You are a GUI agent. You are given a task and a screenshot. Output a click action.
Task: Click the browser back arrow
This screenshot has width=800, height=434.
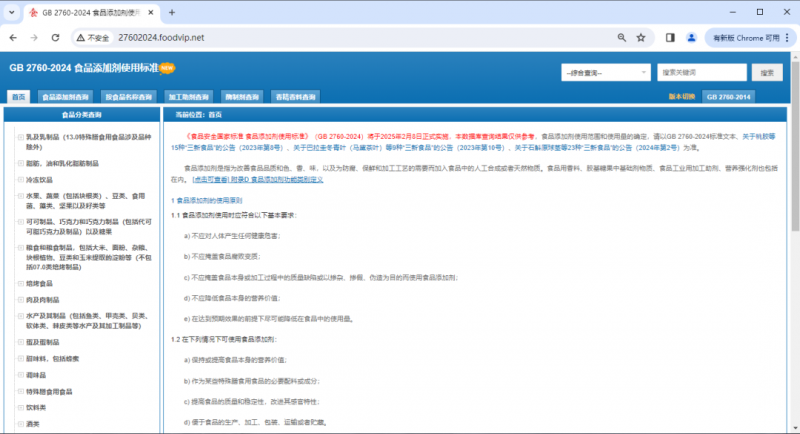click(x=13, y=37)
